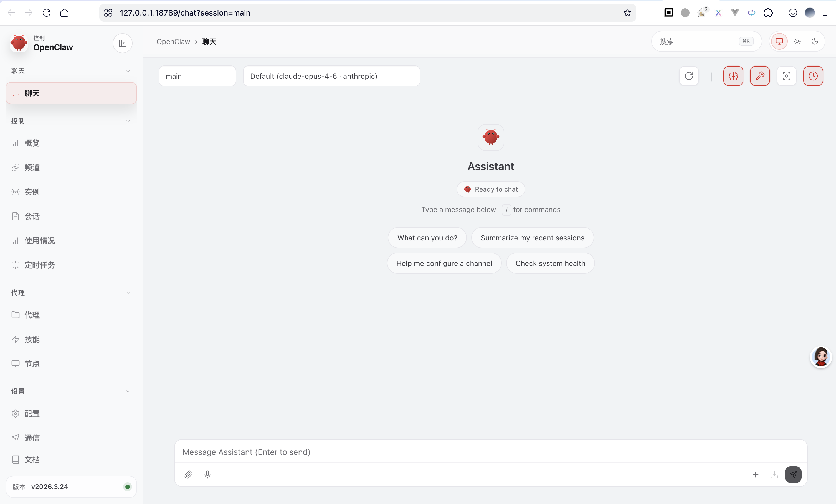The image size is (836, 504).
Task: Click the microphone voice input icon
Action: point(207,475)
